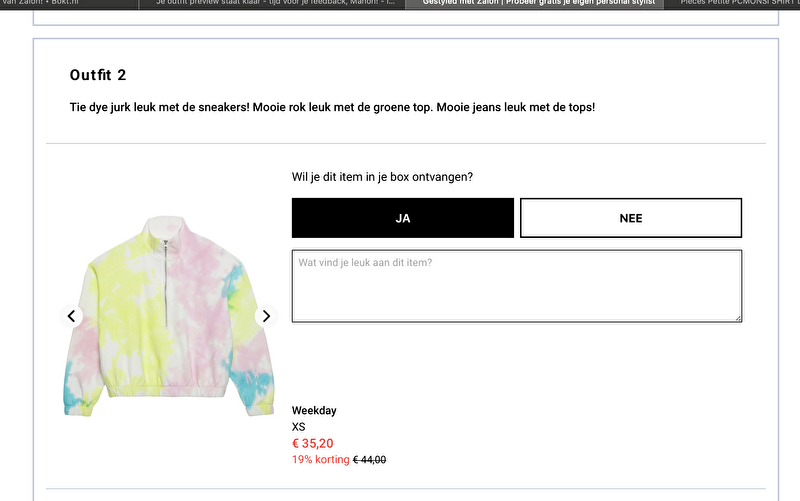Screen dimensions: 800x501
Task: Click the stylist note about the tie dye jurk
Action: click(x=332, y=107)
